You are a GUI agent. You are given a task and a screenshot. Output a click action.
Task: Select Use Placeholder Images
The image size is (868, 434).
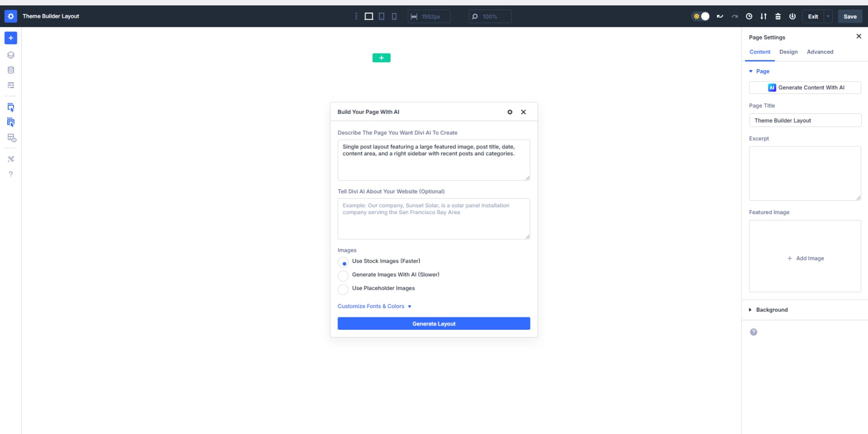[x=343, y=289]
